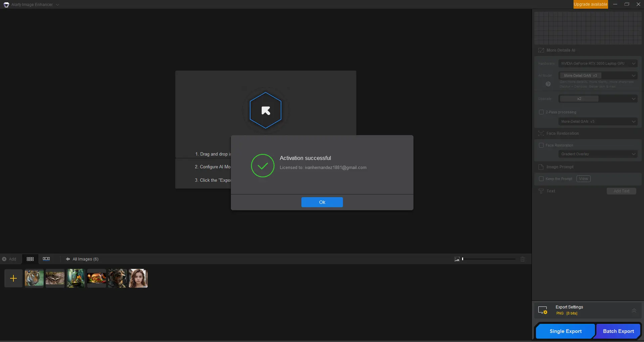Click the More Details AI section icon
The image size is (644, 342).
point(541,50)
